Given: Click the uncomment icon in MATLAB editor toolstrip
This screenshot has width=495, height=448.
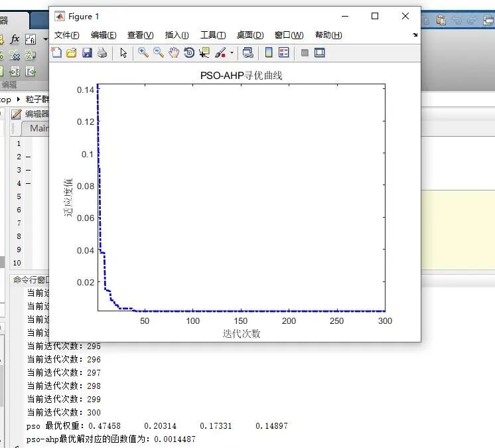Looking at the screenshot, I should pyautogui.click(x=15, y=55).
